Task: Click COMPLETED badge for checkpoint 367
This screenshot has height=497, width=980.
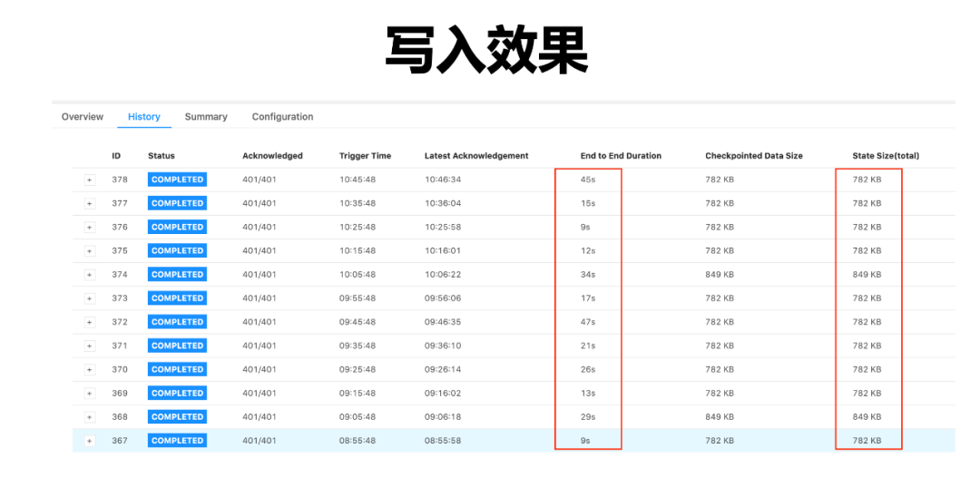Action: (x=178, y=440)
